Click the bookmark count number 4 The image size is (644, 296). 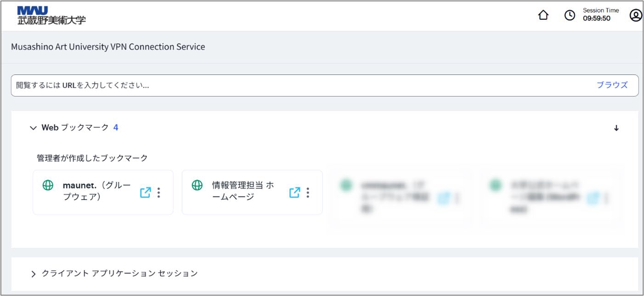(116, 128)
